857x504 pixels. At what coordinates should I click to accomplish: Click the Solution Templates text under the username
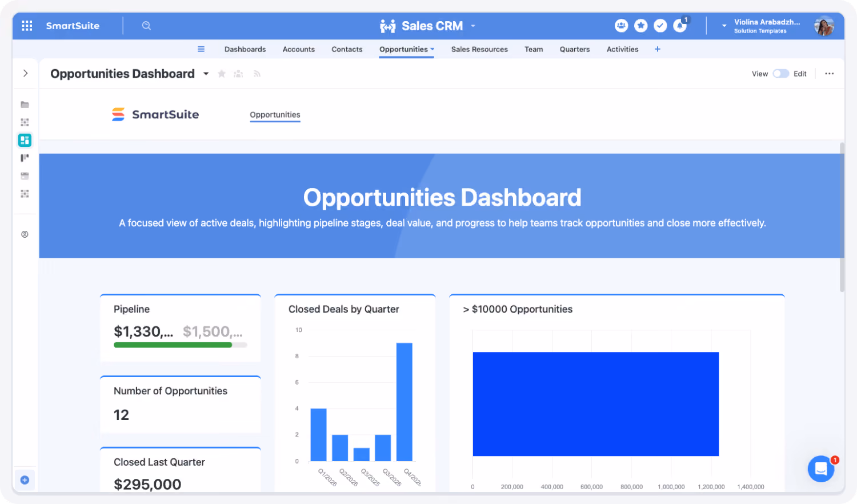tap(760, 31)
